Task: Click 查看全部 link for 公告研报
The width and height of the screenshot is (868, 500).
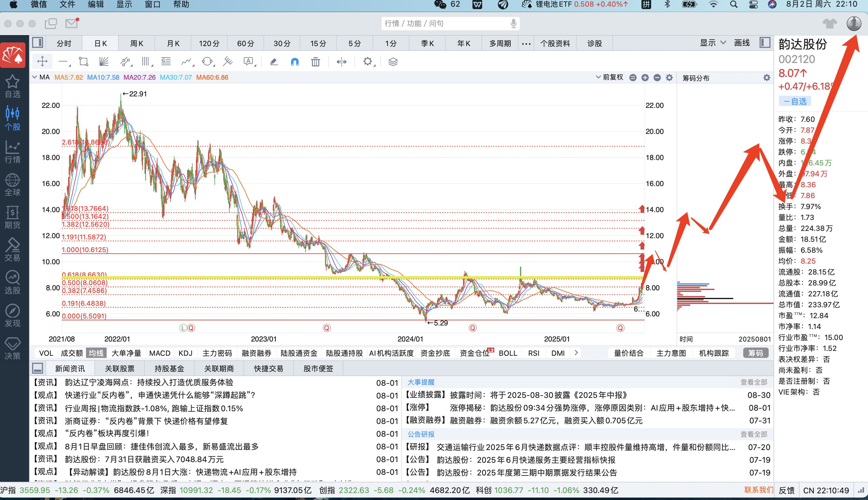Action: (754, 434)
